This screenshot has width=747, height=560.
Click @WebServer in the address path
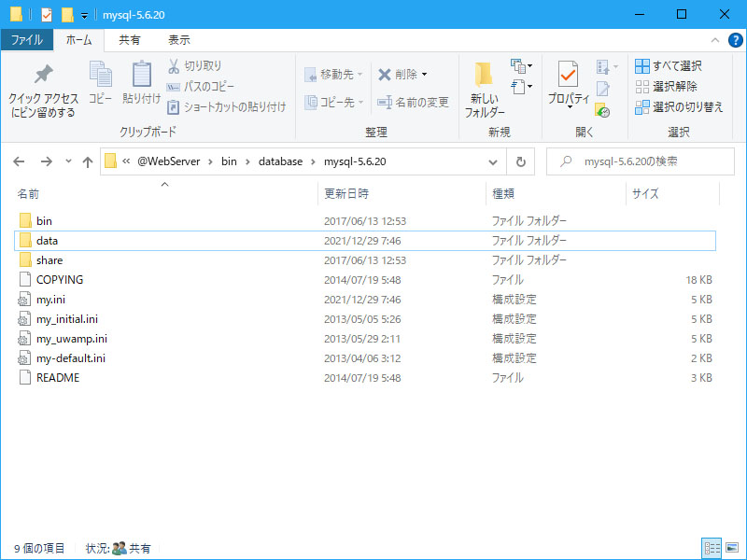point(169,161)
